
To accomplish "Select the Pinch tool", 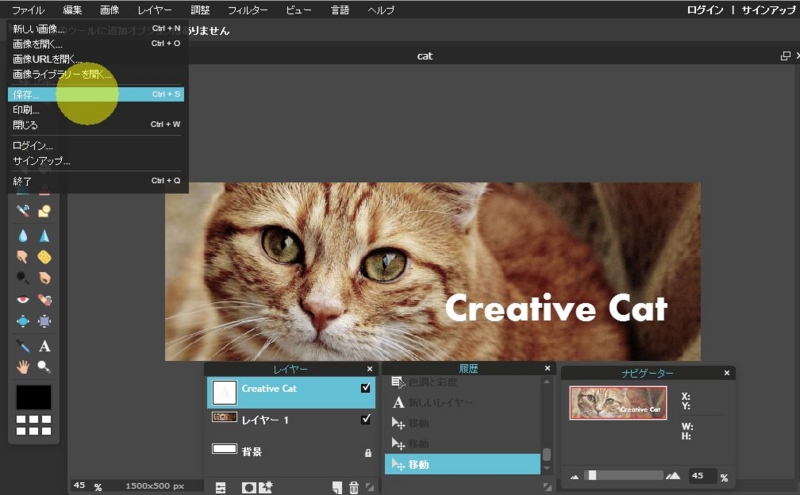I will click(x=44, y=321).
